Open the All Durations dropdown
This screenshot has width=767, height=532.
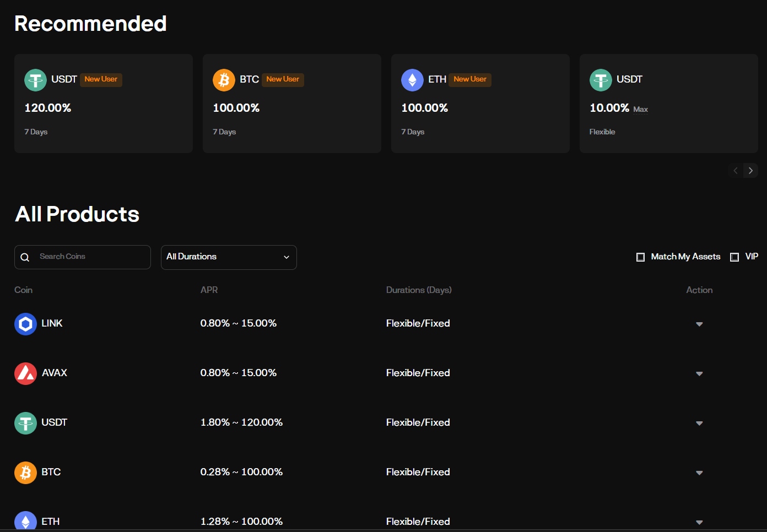point(229,257)
